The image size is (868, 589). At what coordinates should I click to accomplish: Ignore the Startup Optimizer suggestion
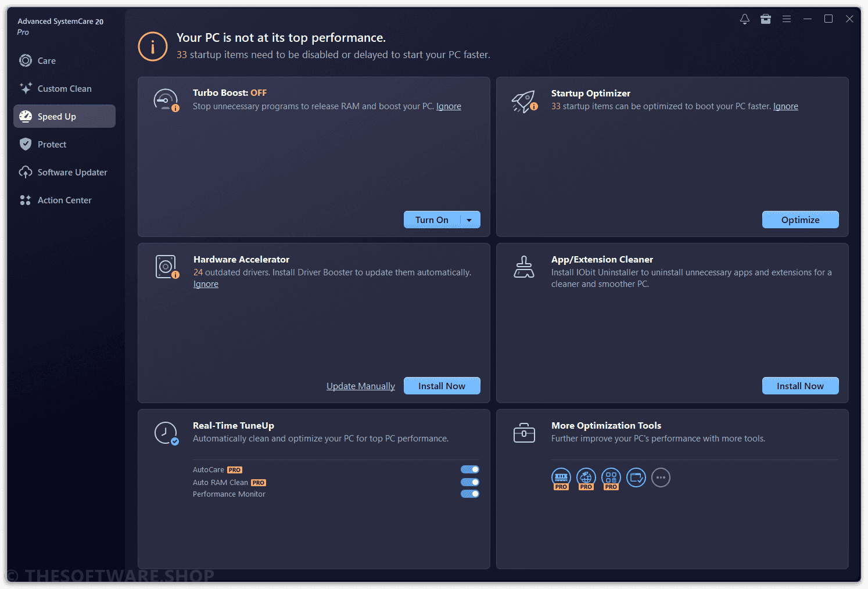[x=785, y=106]
